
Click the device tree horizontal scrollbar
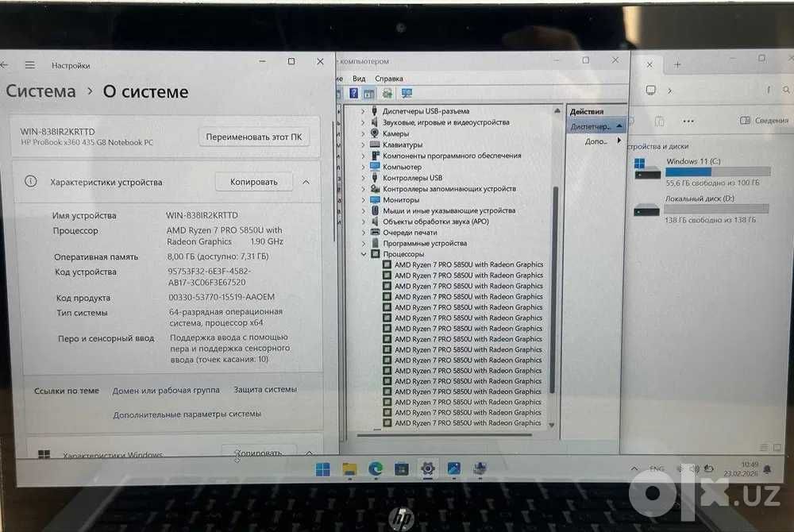pyautogui.click(x=444, y=434)
